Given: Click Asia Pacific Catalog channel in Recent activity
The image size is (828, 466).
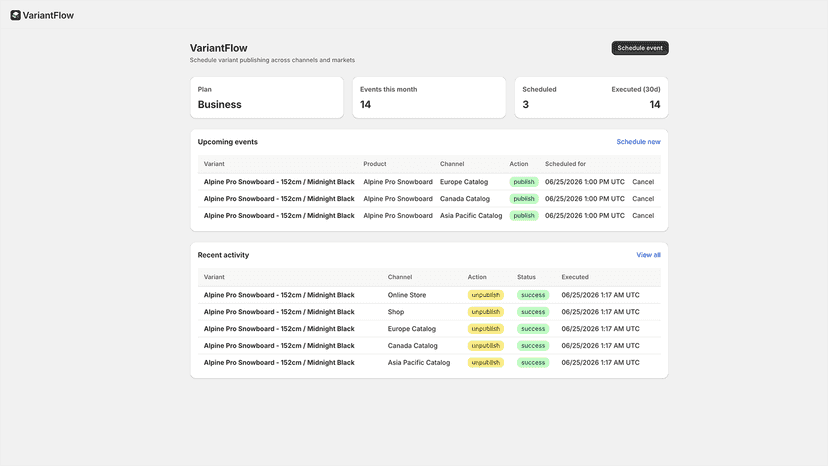Looking at the screenshot, I should [419, 362].
